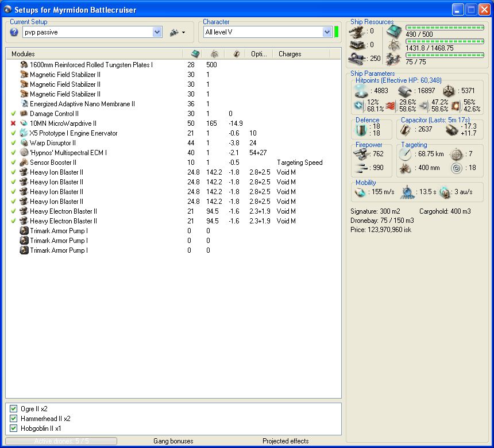Click the first Trimark Armor Pump I icon
This screenshot has height=448, width=494.
24,231
